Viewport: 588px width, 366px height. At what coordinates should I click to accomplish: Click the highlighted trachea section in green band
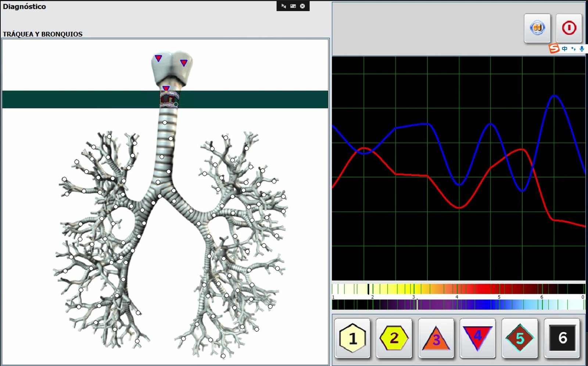[169, 99]
